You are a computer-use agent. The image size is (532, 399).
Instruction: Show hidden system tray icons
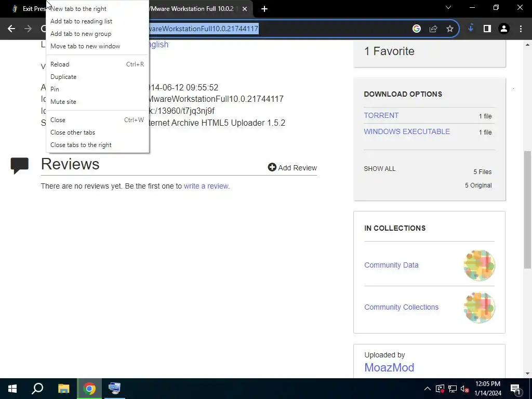428,389
